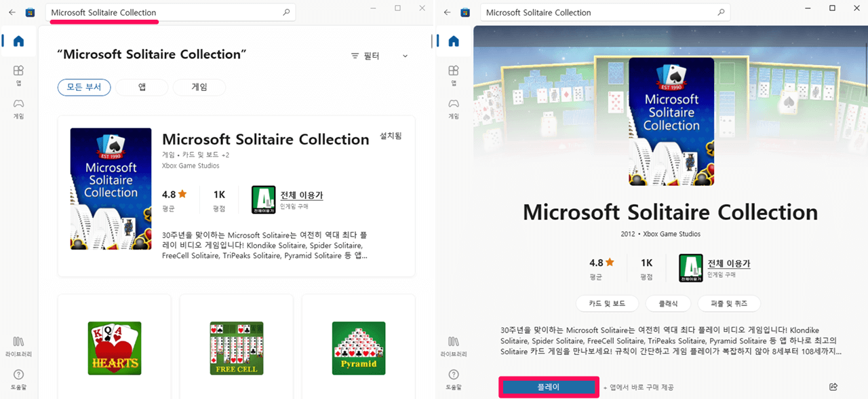This screenshot has width=868, height=399.
Task: Go to the Store 홈 icon
Action: [x=18, y=41]
